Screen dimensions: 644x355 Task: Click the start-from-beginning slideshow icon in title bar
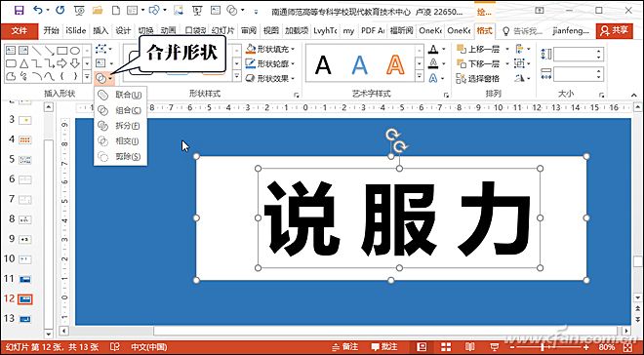click(197, 10)
